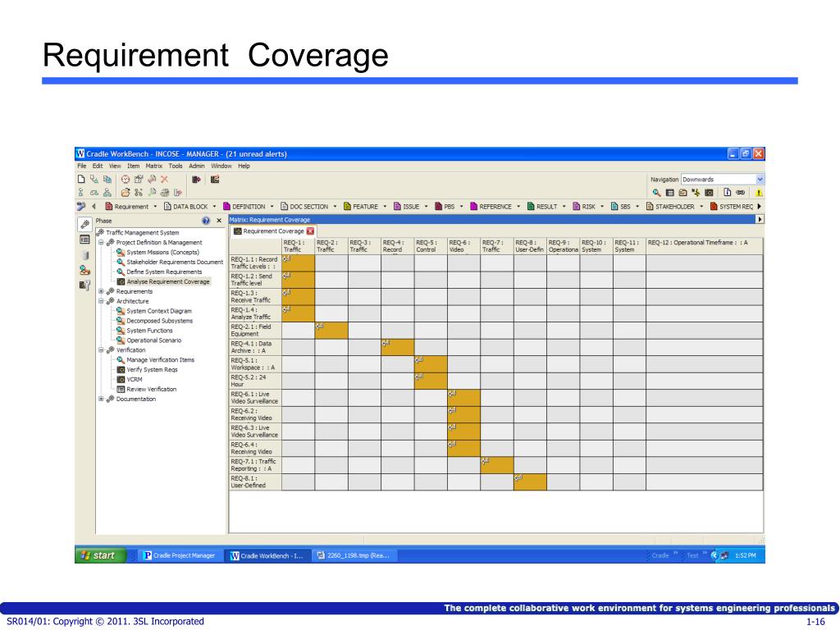
Task: Click the DEFINITION item type button
Action: click(x=244, y=206)
